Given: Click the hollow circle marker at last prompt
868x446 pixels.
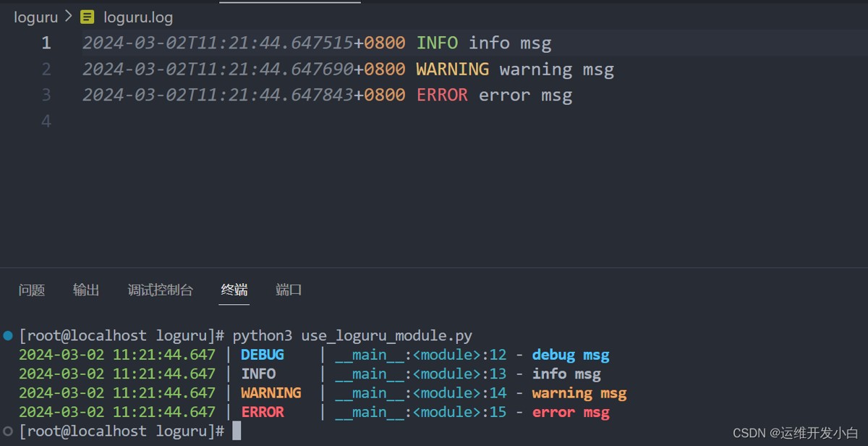Looking at the screenshot, I should coord(8,432).
